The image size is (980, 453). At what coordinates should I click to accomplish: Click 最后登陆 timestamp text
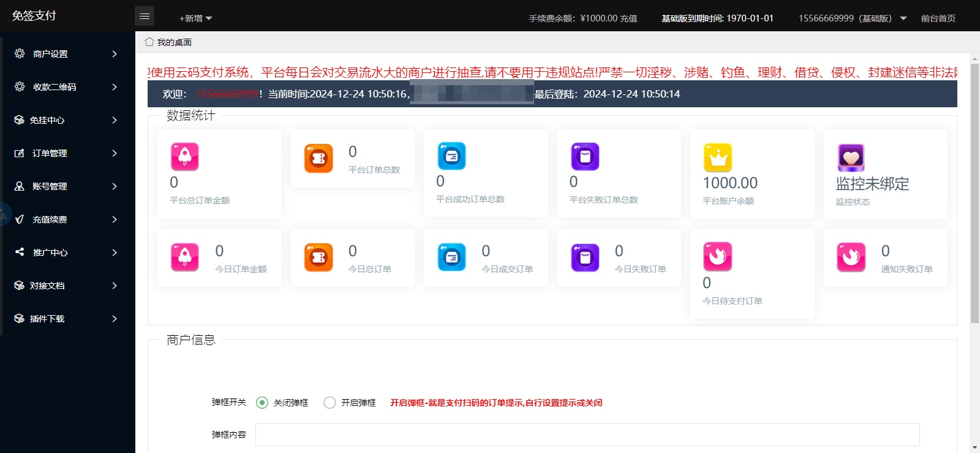click(607, 94)
